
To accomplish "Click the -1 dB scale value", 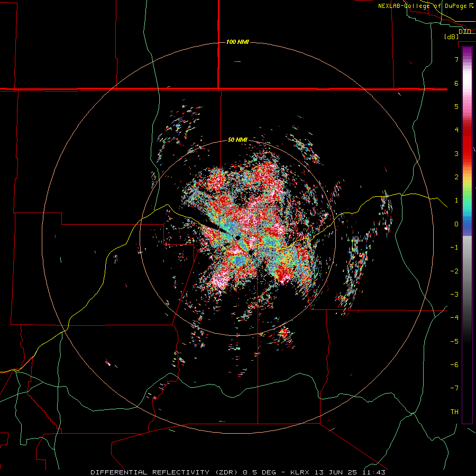I will click(x=454, y=248).
